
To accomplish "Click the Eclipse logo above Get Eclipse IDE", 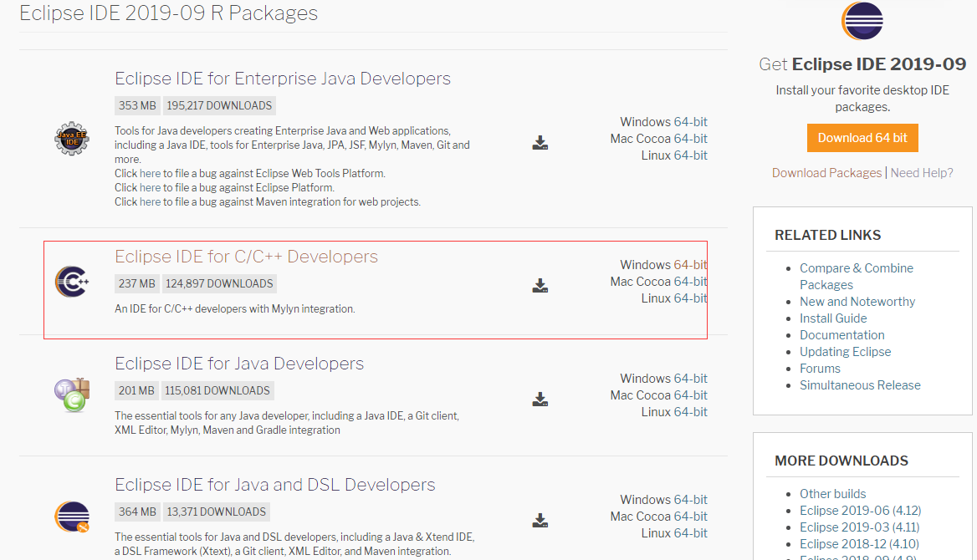I will click(862, 21).
